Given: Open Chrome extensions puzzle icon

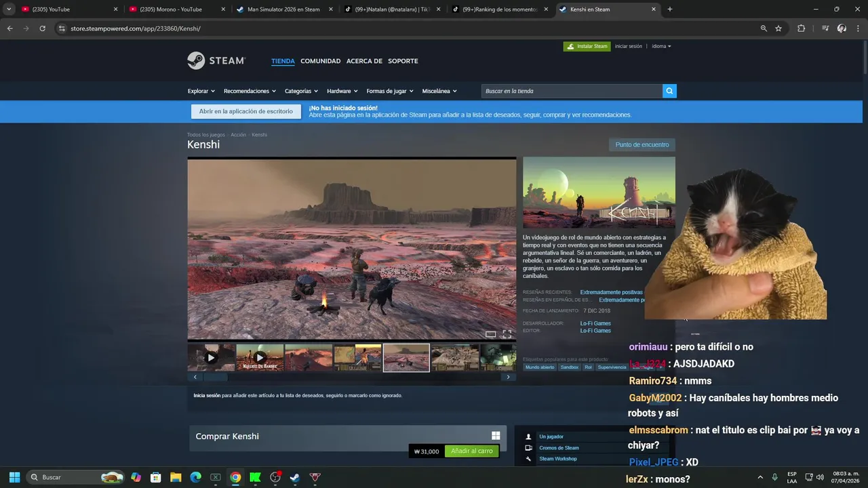Looking at the screenshot, I should click(802, 28).
